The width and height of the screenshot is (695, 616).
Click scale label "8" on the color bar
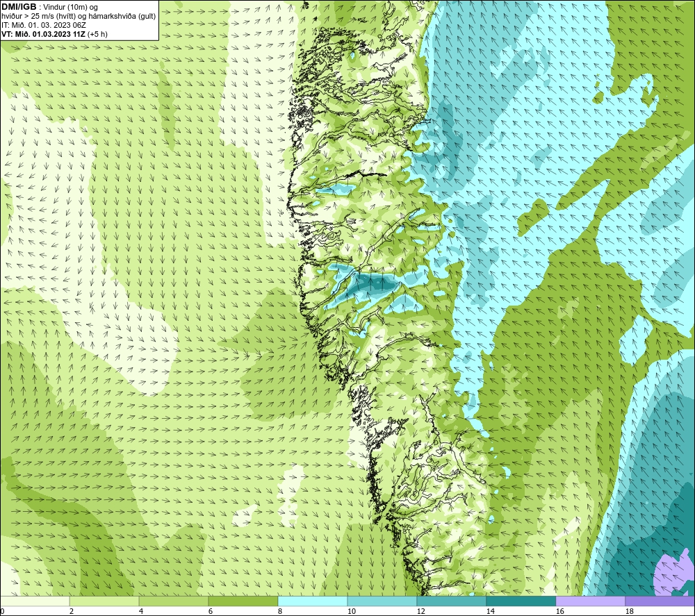point(279,611)
